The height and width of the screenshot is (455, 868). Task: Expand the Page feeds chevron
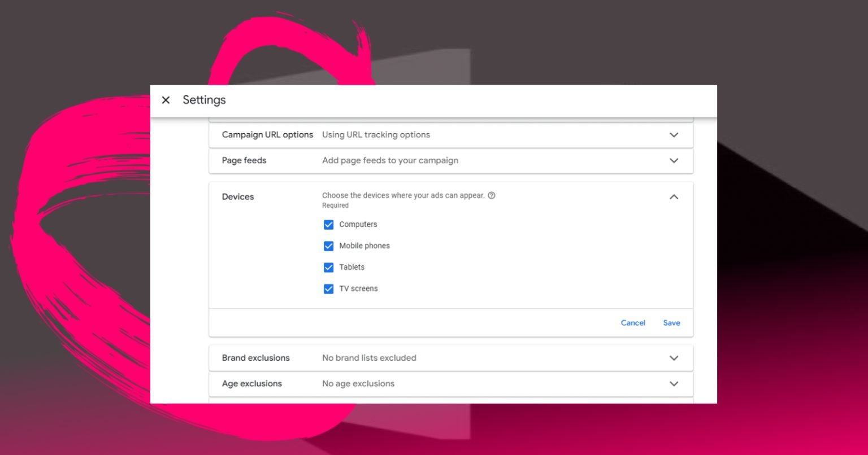[674, 160]
